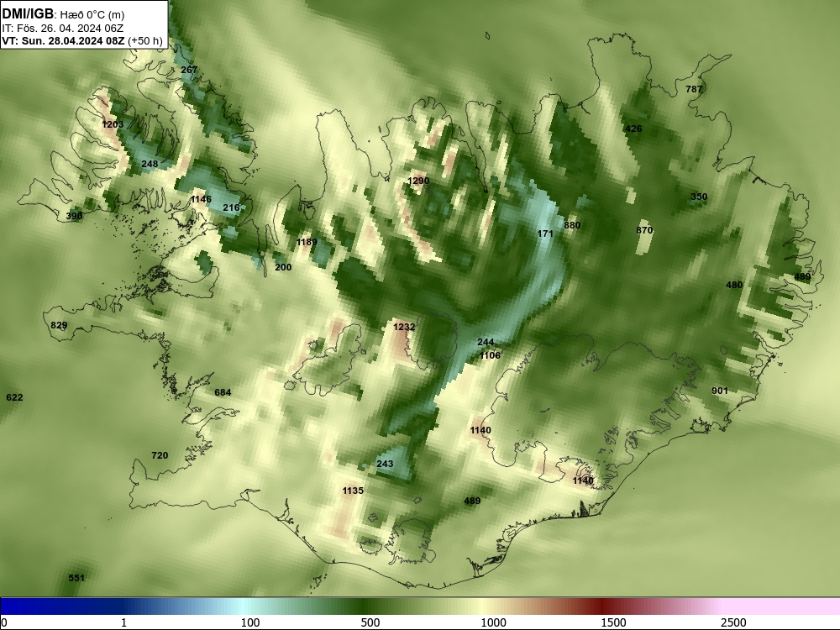Click the map value 720
Image resolution: width=840 pixels, height=630 pixels.
pos(160,455)
